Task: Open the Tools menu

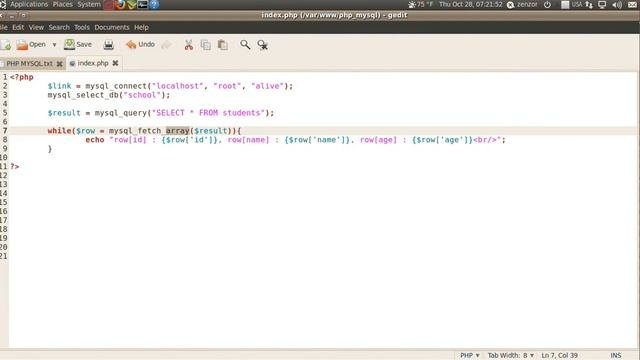Action: (x=82, y=27)
